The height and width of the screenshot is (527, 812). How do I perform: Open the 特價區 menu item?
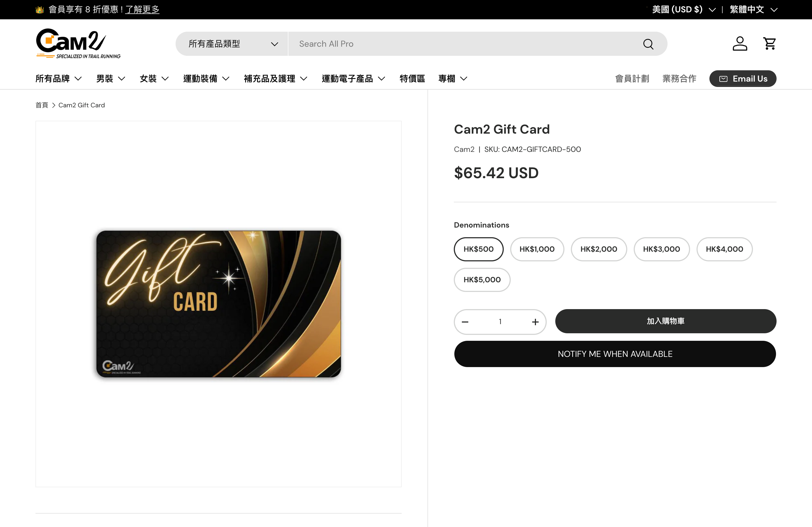click(412, 79)
